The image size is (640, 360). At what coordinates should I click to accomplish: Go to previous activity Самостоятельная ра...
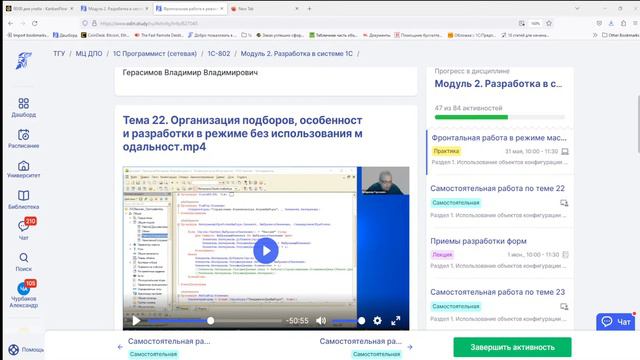pos(169,341)
